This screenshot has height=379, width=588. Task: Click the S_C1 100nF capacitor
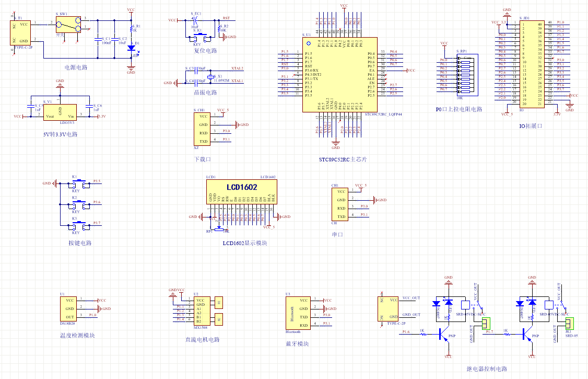tap(98, 39)
